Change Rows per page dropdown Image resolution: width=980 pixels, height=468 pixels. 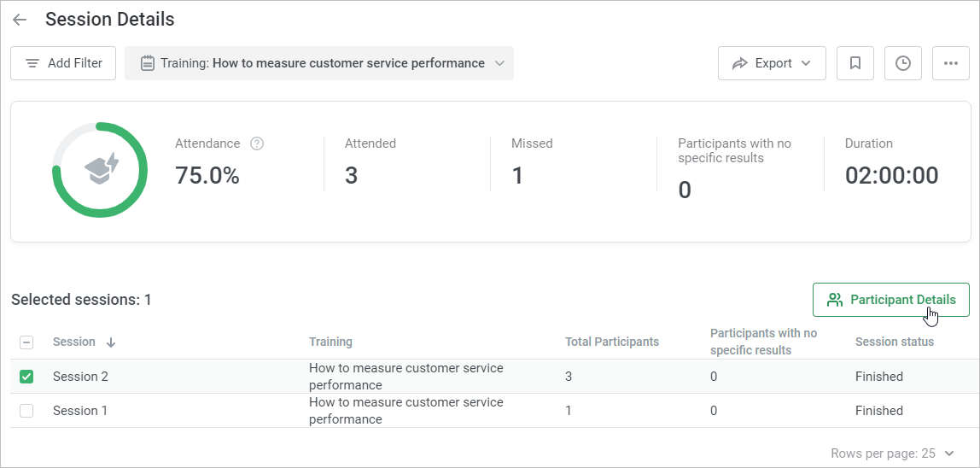coord(949,453)
